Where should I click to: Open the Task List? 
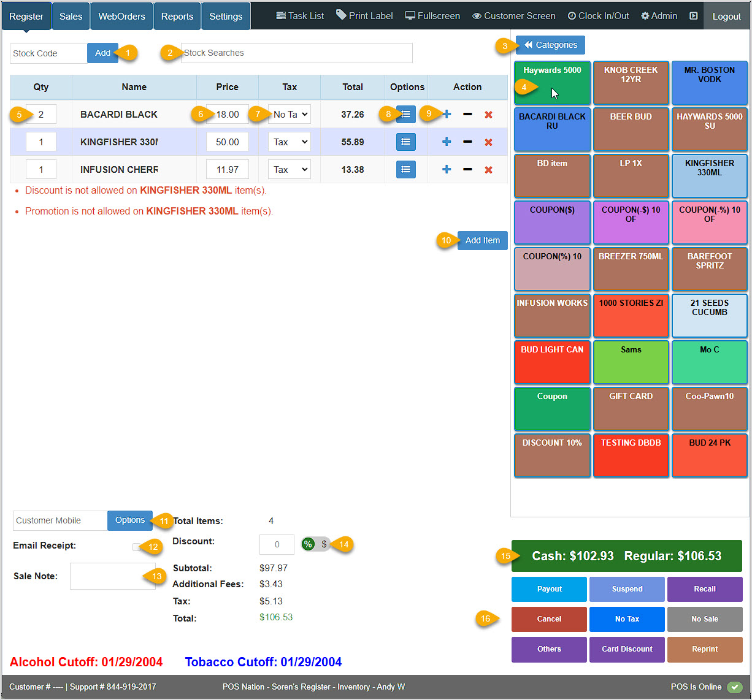299,15
